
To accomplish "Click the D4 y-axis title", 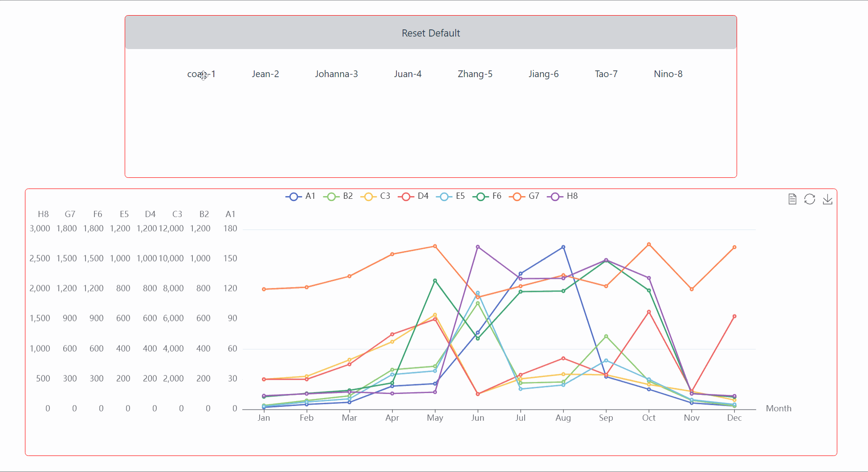I will 151,214.
